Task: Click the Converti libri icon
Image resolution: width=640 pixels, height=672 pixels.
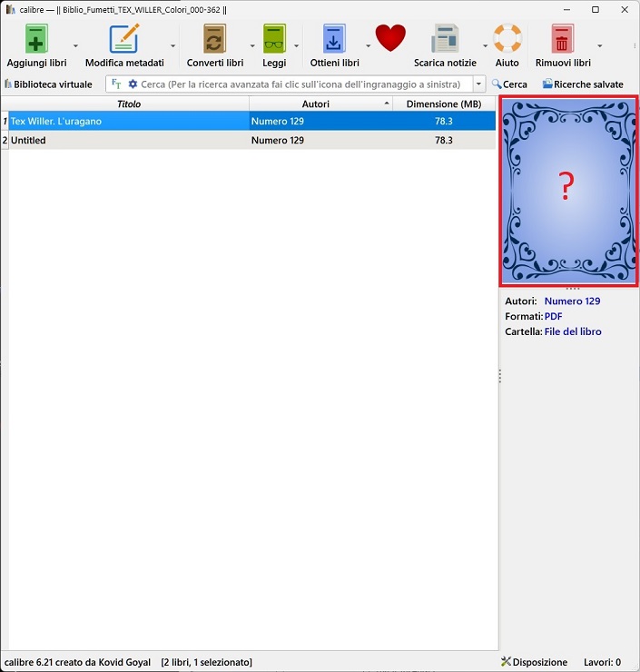Action: [214, 39]
